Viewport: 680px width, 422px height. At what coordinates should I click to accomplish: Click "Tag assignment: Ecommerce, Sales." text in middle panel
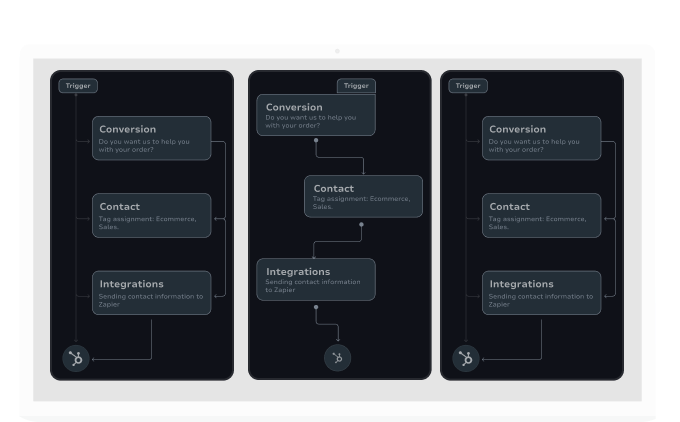pos(361,203)
